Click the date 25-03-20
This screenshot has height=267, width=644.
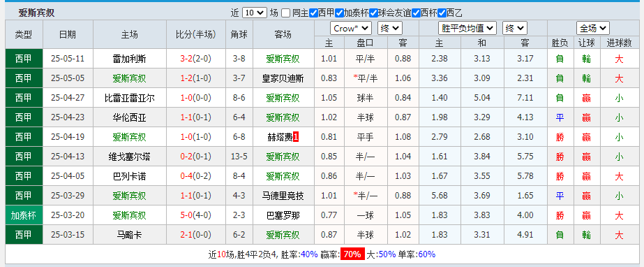(68, 215)
